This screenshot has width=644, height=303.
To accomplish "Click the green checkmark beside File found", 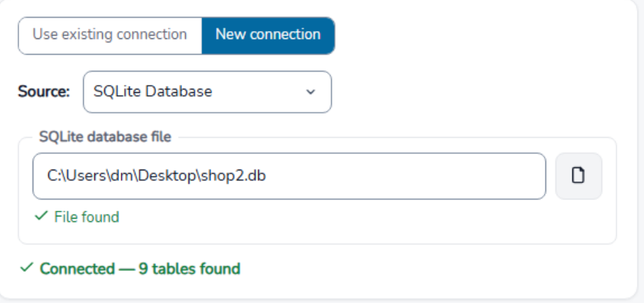I will [x=41, y=216].
